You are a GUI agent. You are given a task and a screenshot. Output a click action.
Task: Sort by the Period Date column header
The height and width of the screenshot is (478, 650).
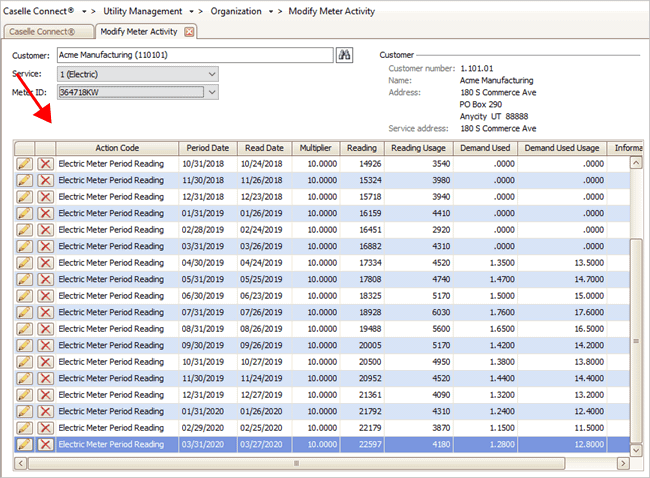pos(207,148)
